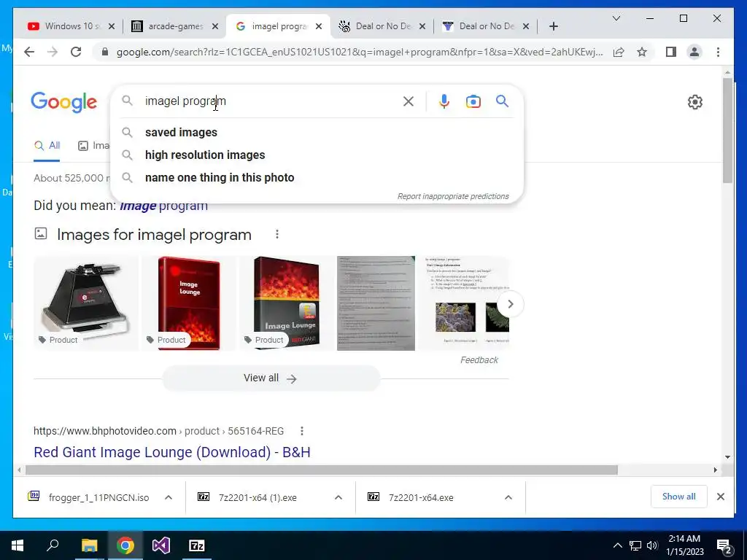Select the All search filter
The image size is (747, 560).
click(x=47, y=146)
